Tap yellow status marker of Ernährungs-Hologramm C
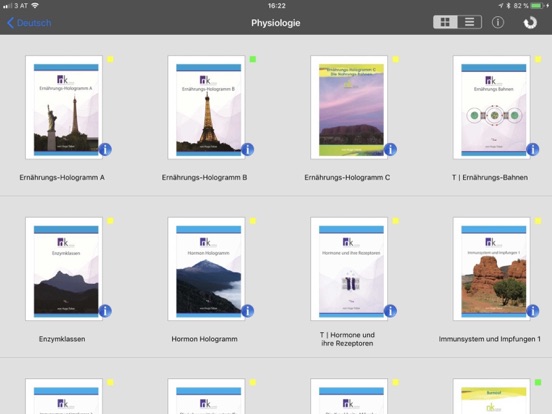552x414 pixels. tap(396, 59)
